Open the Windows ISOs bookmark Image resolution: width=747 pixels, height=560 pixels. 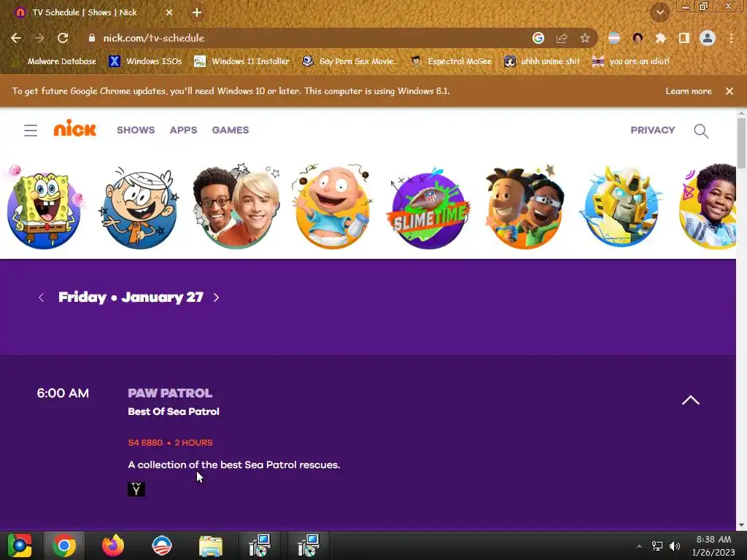pos(145,61)
